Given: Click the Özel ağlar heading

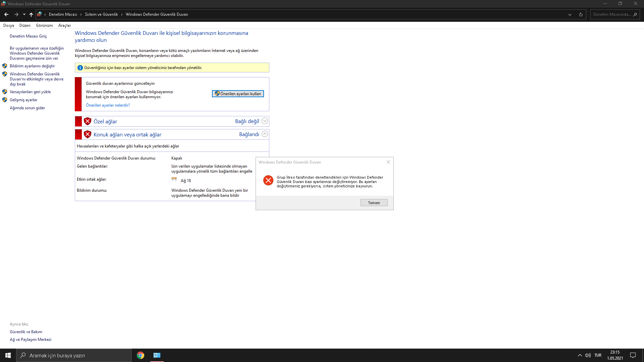Looking at the screenshot, I should pos(105,121).
